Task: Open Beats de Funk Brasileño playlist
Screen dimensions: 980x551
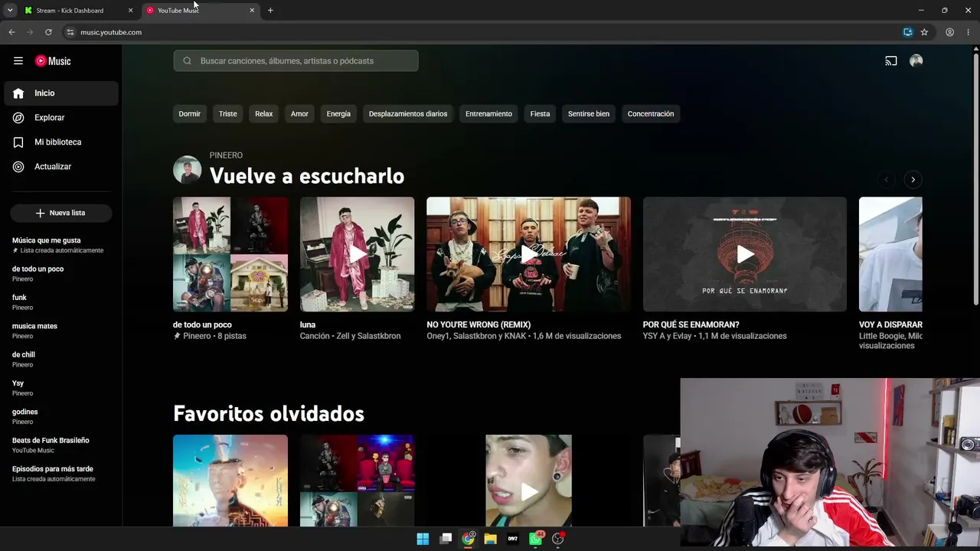Action: tap(61, 445)
